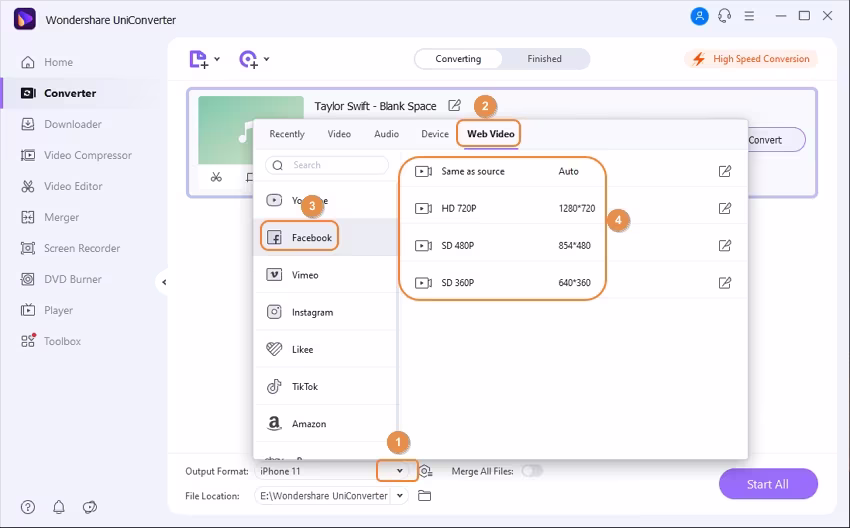850x528 pixels.
Task: Open the feedback chat icon
Action: [89, 507]
